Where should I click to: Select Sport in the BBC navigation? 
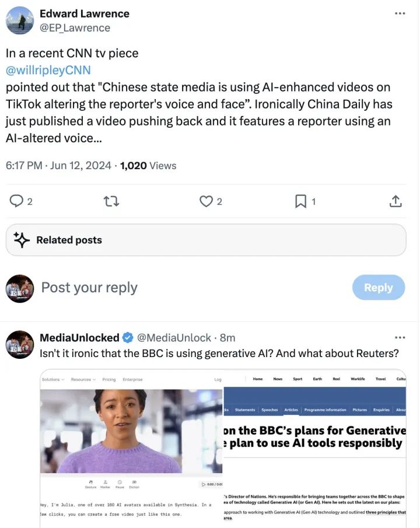point(297,379)
